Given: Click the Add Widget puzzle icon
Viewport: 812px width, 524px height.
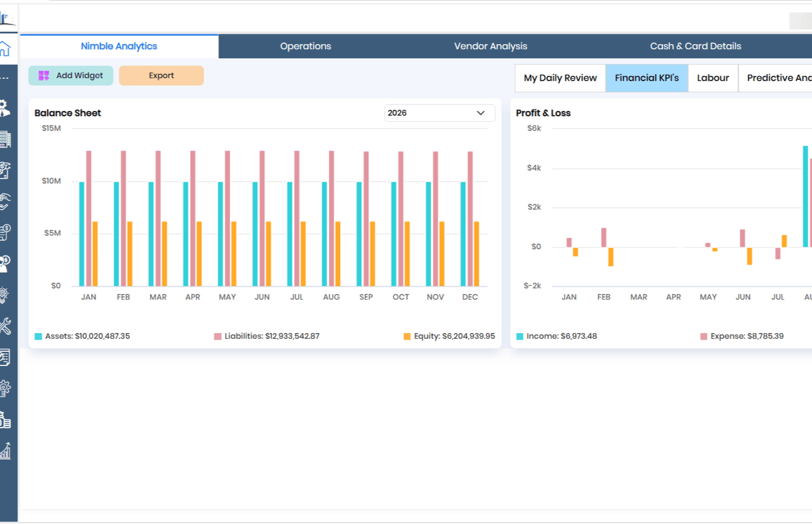Looking at the screenshot, I should coord(44,76).
